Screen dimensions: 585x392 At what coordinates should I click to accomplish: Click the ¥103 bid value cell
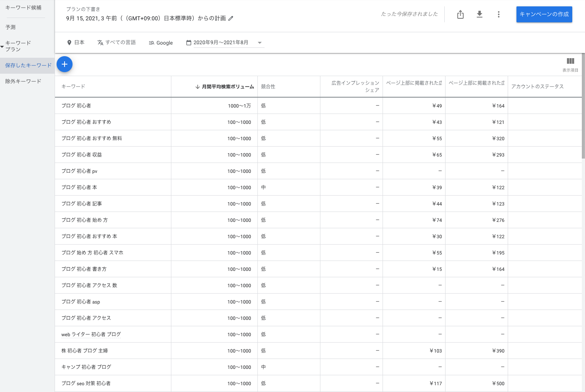[x=436, y=351]
